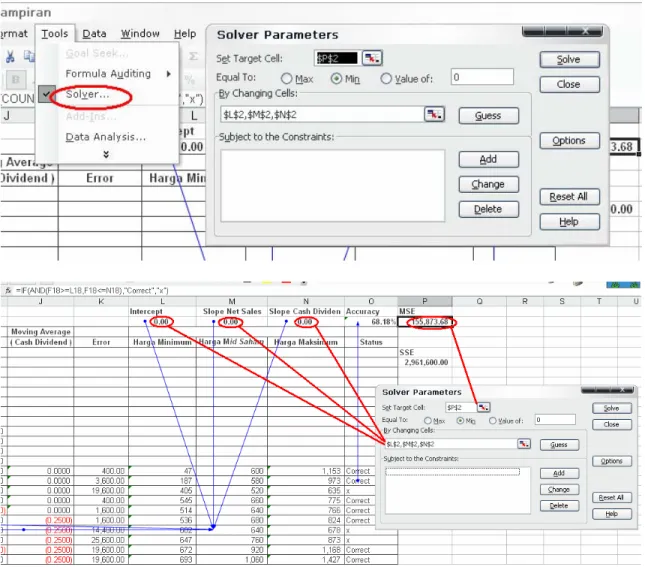Click Add constraint button in upper dialog

488,159
